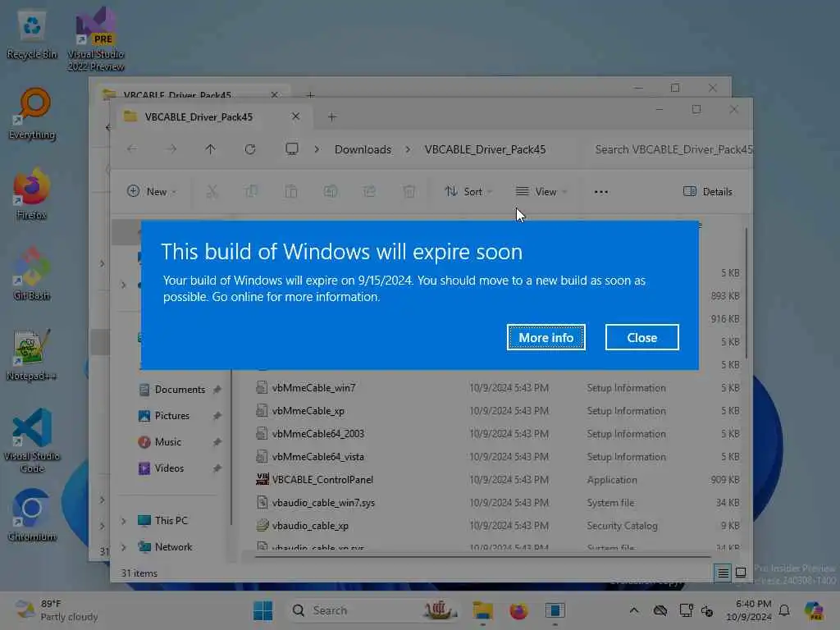This screenshot has width=840, height=630.
Task: Open the Windows Start menu
Action: coord(262,610)
